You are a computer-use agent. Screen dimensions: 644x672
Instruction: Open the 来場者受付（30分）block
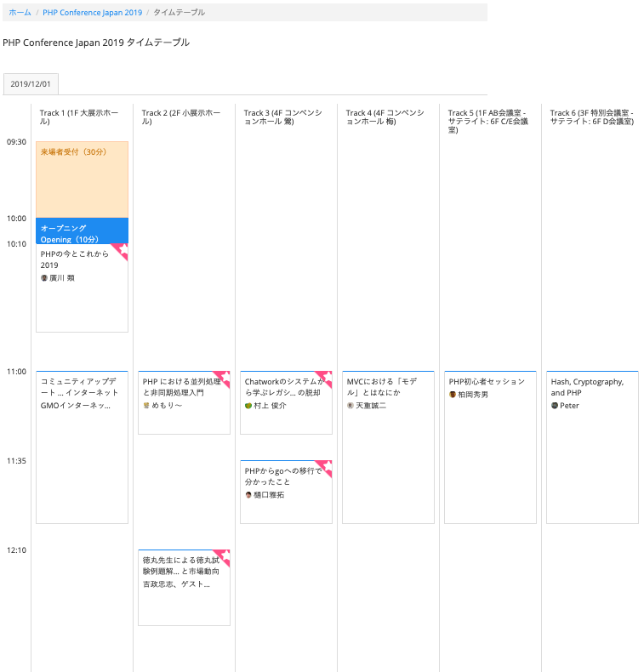82,179
